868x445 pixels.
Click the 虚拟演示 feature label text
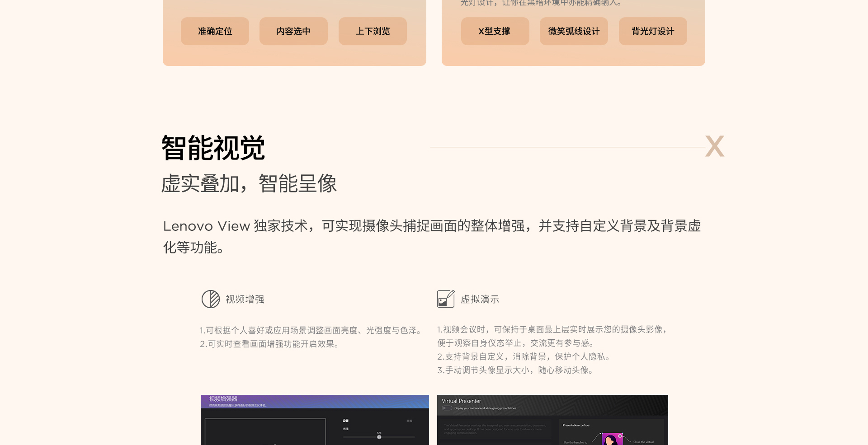pyautogui.click(x=480, y=299)
